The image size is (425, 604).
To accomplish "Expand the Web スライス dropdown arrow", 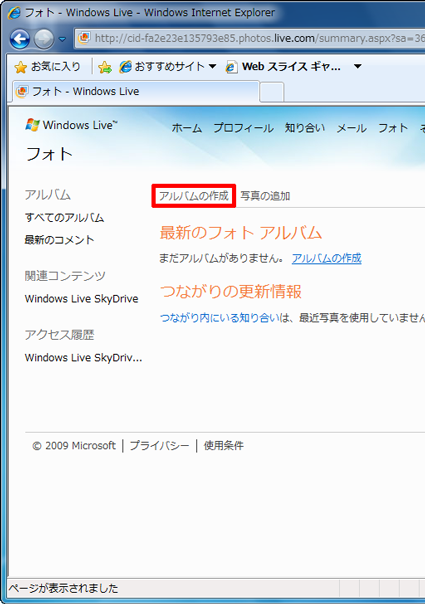I will click(358, 67).
